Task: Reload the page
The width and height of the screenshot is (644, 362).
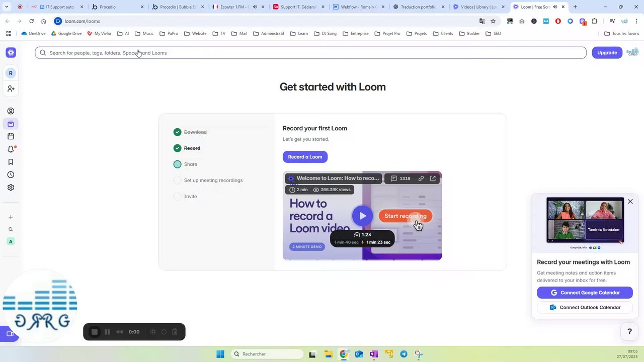Action: pyautogui.click(x=31, y=21)
